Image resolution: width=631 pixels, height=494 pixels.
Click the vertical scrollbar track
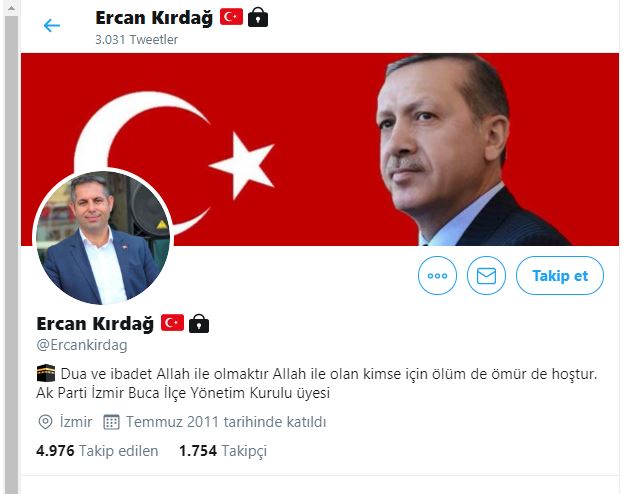pyautogui.click(x=11, y=254)
